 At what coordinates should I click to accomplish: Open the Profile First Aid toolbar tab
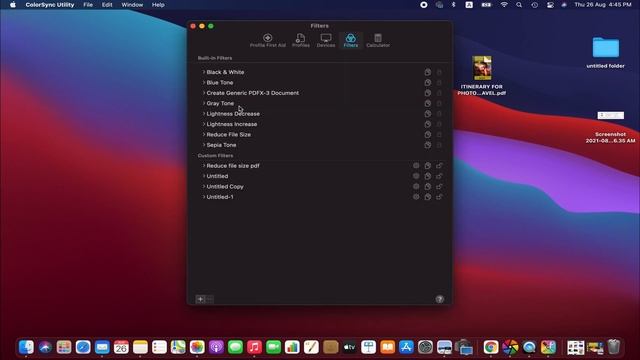268,41
